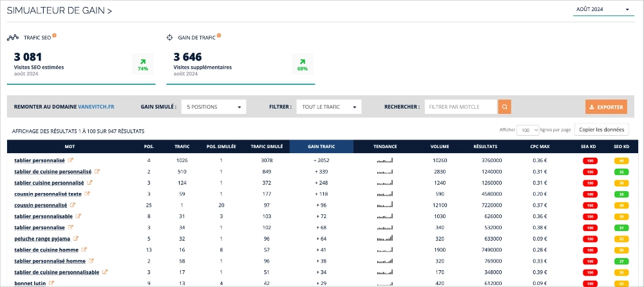Open external link icon for tablier de cuisine personnalisé
The height and width of the screenshot is (287, 644).
pos(97,171)
